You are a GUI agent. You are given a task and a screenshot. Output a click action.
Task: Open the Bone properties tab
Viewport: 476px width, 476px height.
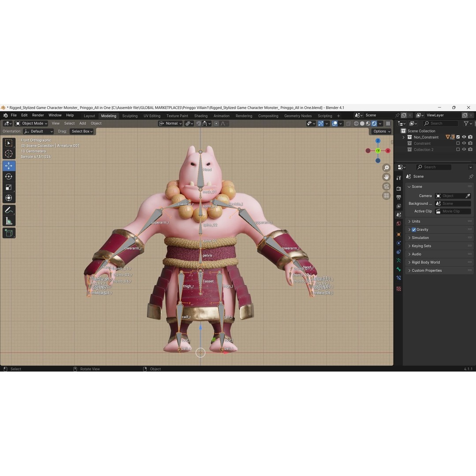tap(398, 269)
